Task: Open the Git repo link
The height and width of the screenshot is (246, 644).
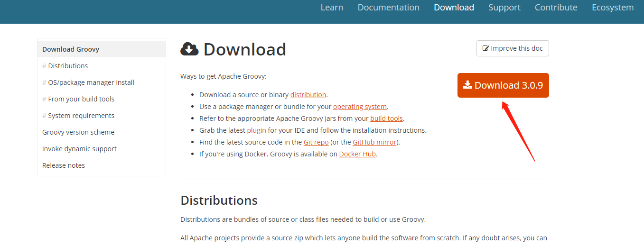Action: pyautogui.click(x=316, y=142)
